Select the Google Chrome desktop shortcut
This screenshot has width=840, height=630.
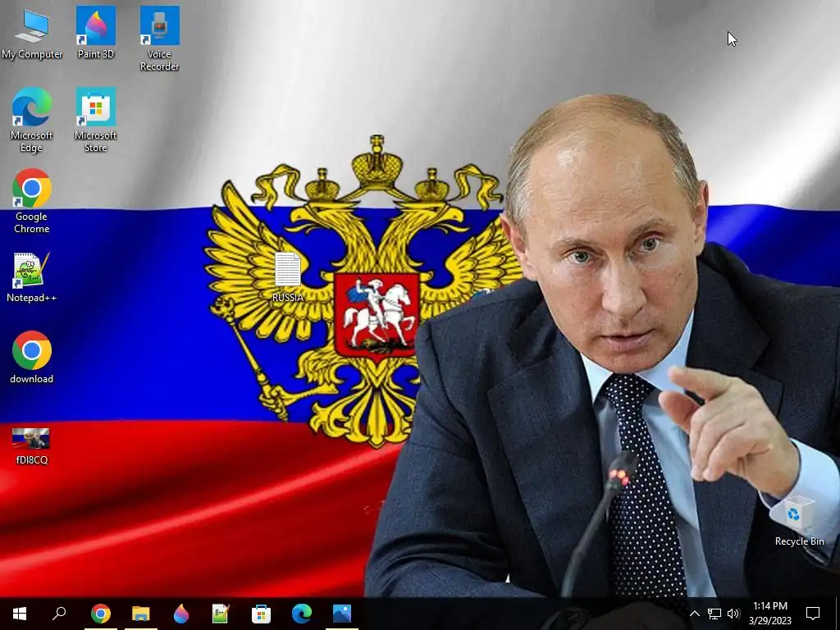[32, 202]
